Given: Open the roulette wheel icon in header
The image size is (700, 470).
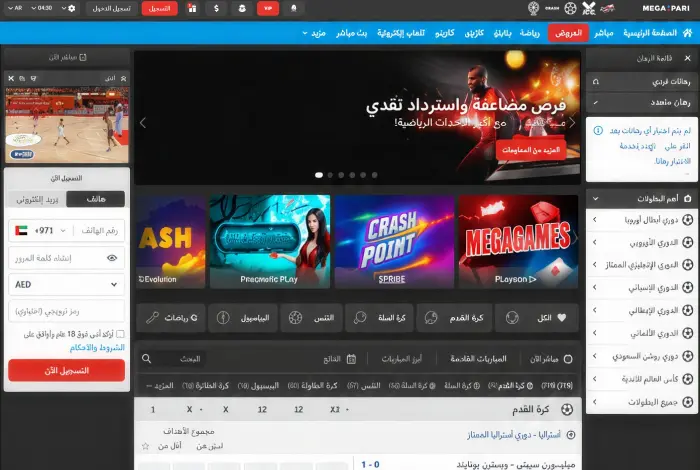Looking at the screenshot, I should (533, 8).
